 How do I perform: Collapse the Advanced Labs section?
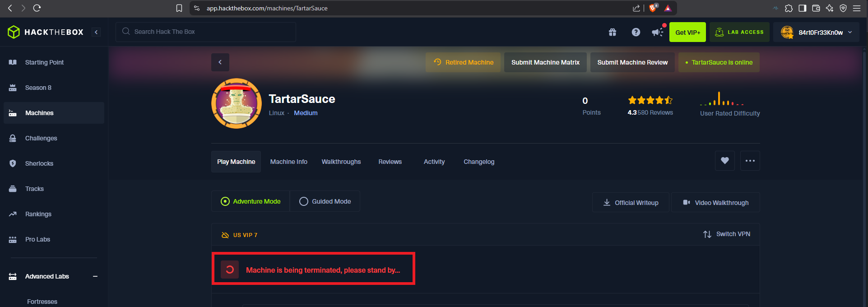click(95, 276)
